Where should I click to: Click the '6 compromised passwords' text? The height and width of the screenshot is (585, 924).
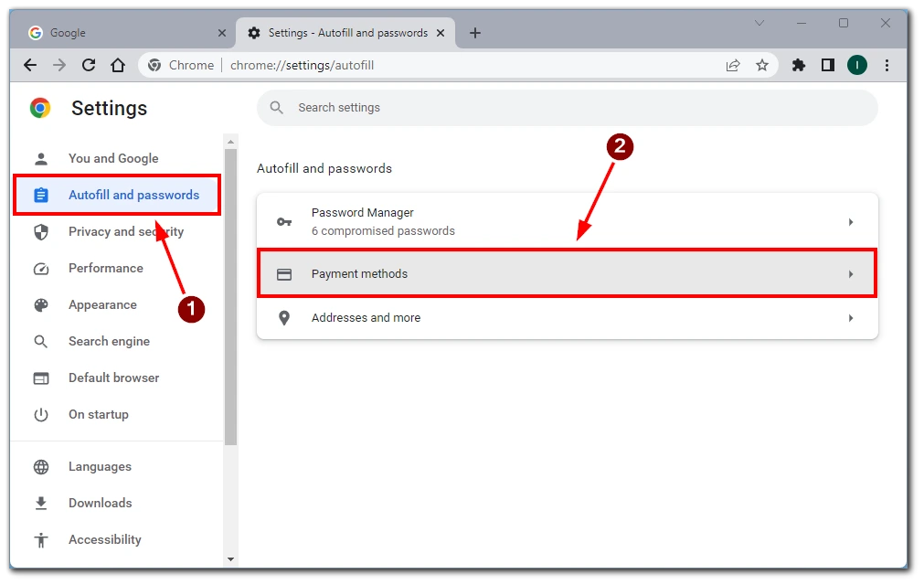[383, 231]
